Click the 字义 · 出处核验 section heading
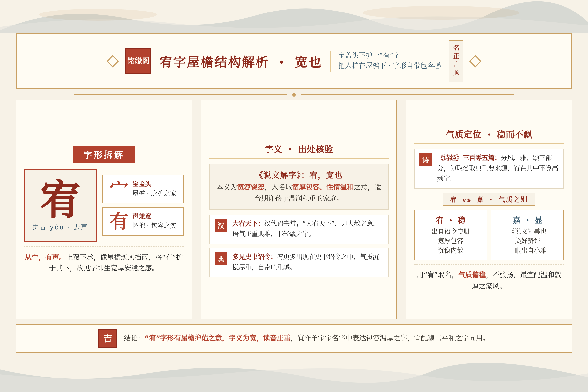Screen dimensions: 588x392 point(299,149)
